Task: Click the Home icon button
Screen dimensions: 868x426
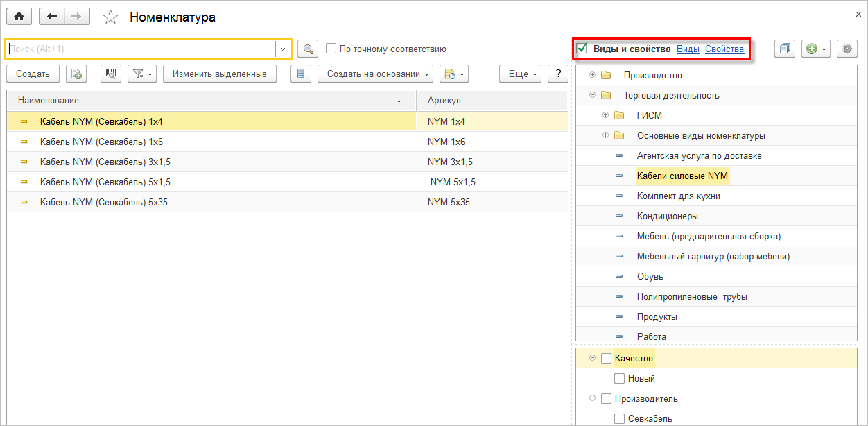Action: pyautogui.click(x=19, y=17)
